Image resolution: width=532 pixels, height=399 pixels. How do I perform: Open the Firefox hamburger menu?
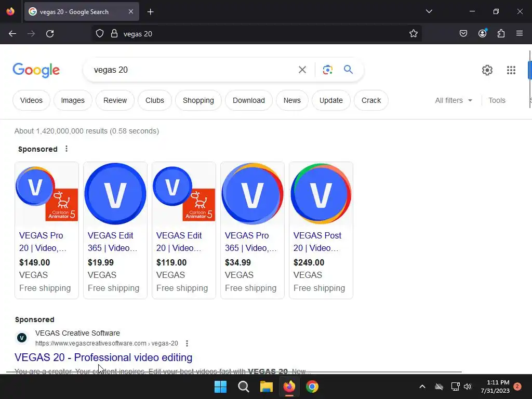click(519, 33)
